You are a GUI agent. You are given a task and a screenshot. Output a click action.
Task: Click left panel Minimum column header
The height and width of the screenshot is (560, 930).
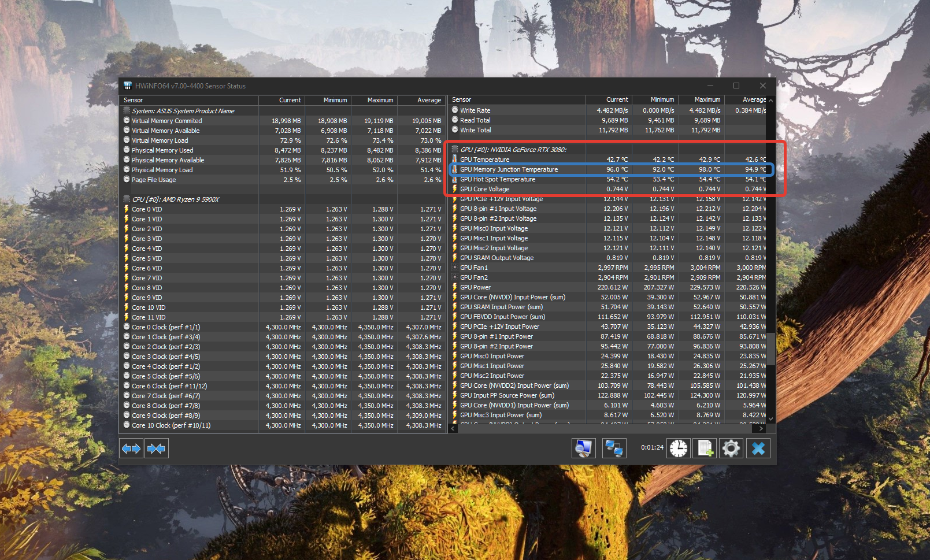coord(328,100)
